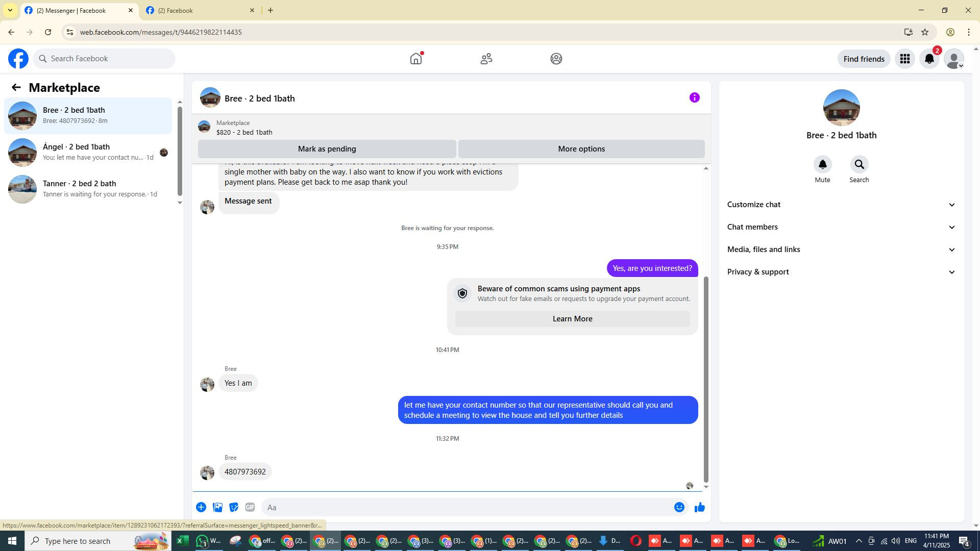Viewport: 980px width, 551px height.
Task: Open the Opera browser taskbar icon
Action: 635,541
